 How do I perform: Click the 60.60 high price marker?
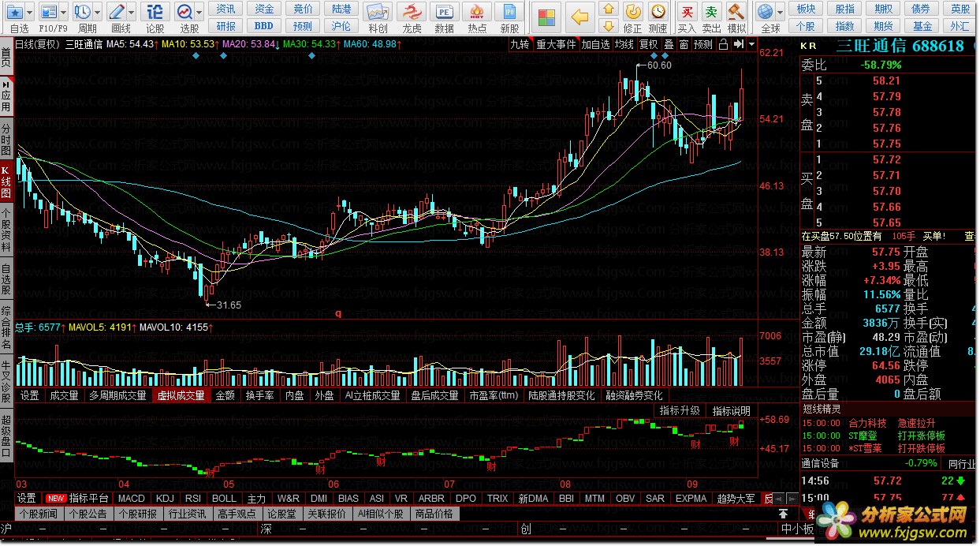tap(659, 65)
